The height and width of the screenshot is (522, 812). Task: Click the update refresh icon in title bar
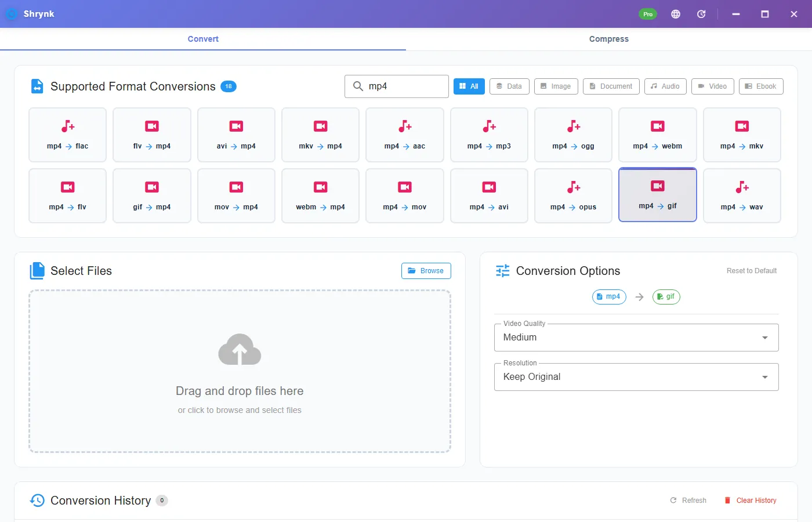pyautogui.click(x=701, y=14)
